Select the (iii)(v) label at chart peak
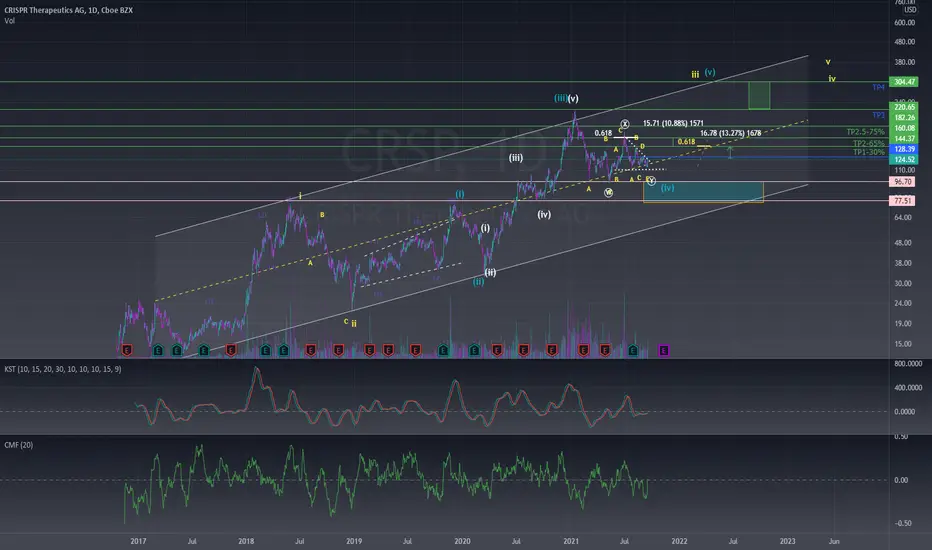932x550 pixels. click(x=566, y=98)
